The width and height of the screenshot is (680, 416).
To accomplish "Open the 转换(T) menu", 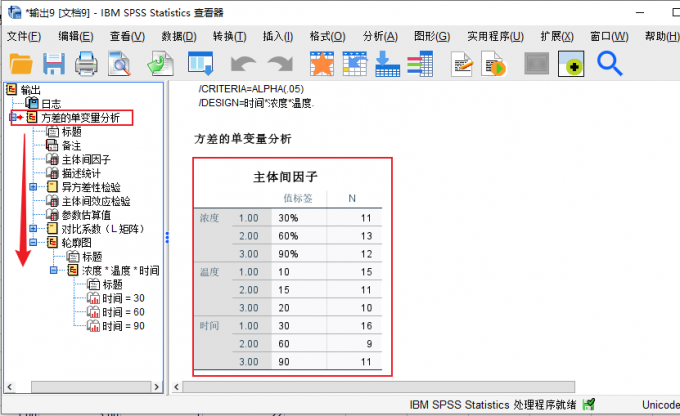I will [229, 36].
